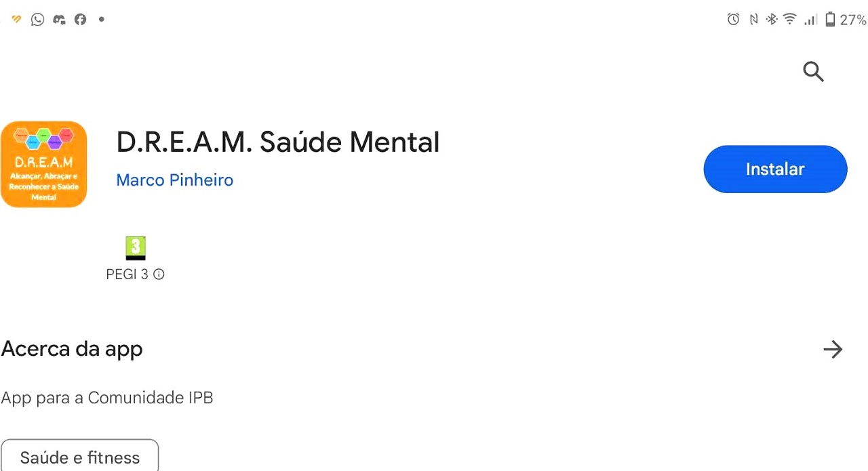
Task: Tap the alarm clock status icon
Action: click(733, 20)
